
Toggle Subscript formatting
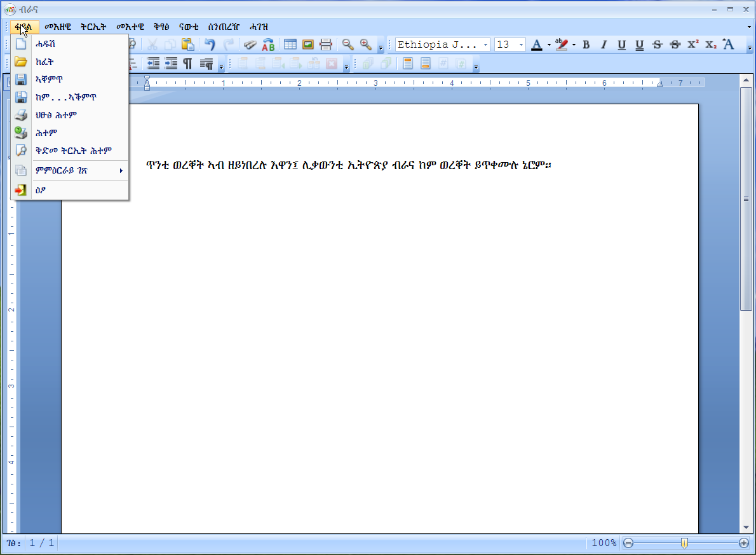click(711, 45)
